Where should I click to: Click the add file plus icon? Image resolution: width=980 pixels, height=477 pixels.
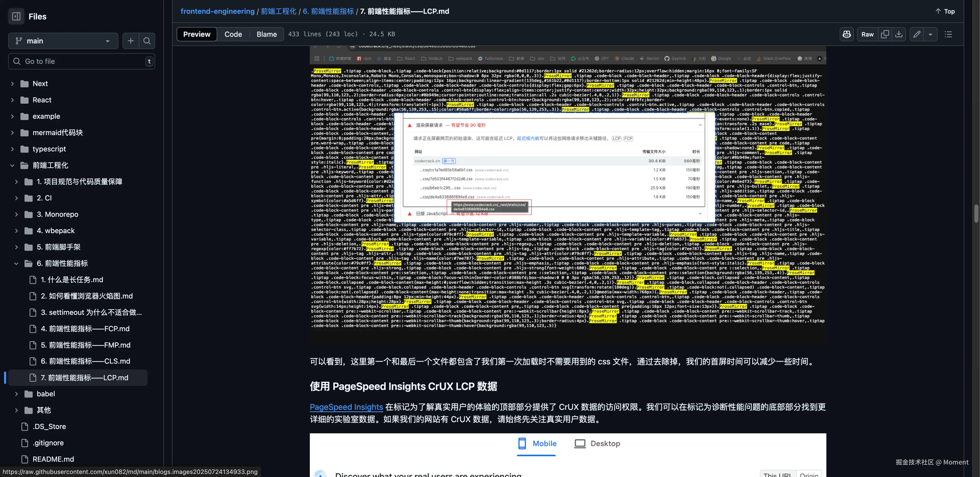coord(130,41)
